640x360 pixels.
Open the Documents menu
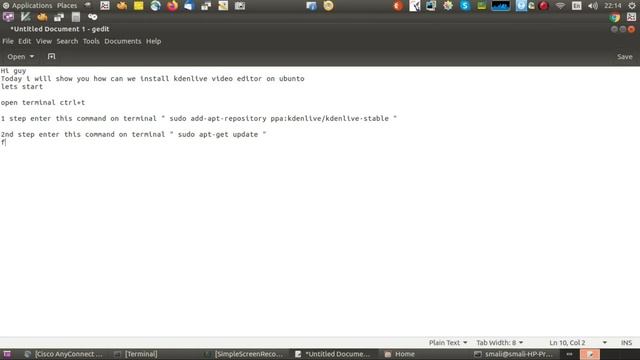(122, 41)
